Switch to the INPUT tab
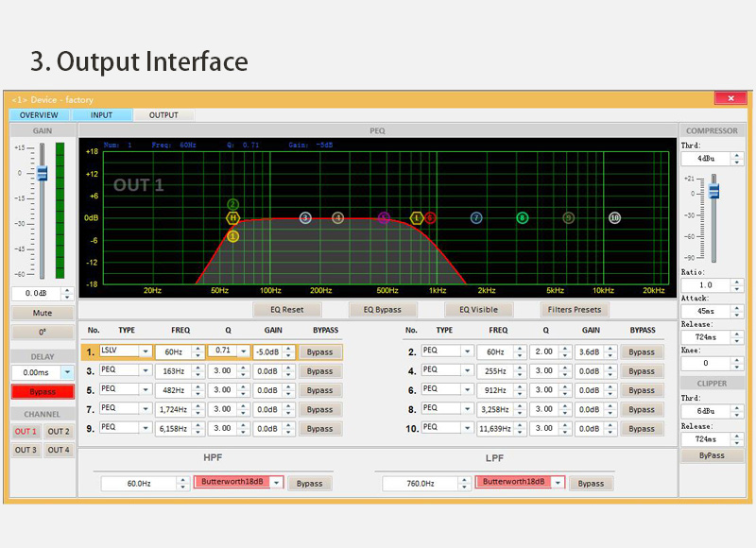 tap(101, 115)
